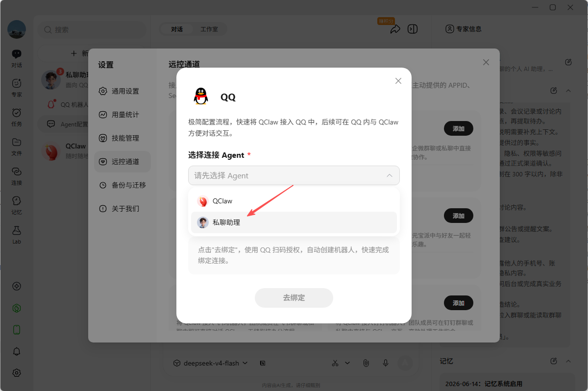Image resolution: width=588 pixels, height=391 pixels.
Task: Click the 去绑定 button
Action: click(294, 297)
